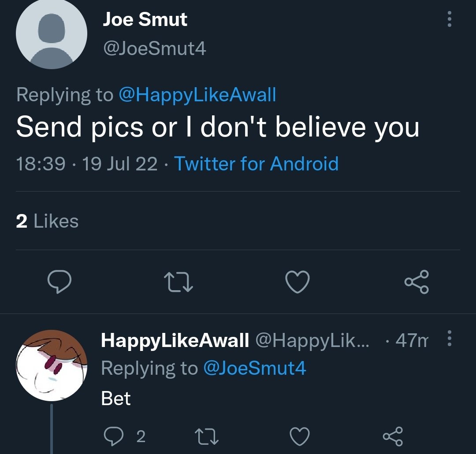Reply to Joe Smut's tweet
The image size is (476, 454).
click(59, 282)
